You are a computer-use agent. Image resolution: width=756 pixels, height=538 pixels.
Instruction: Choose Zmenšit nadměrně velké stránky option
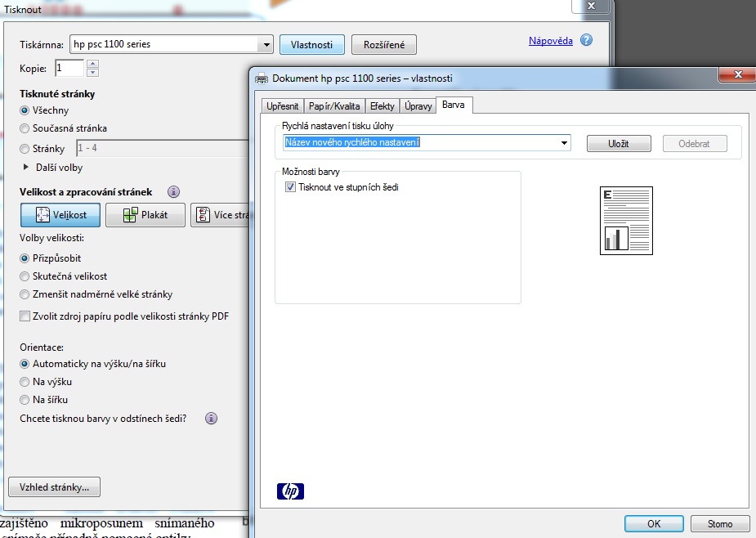[24, 294]
